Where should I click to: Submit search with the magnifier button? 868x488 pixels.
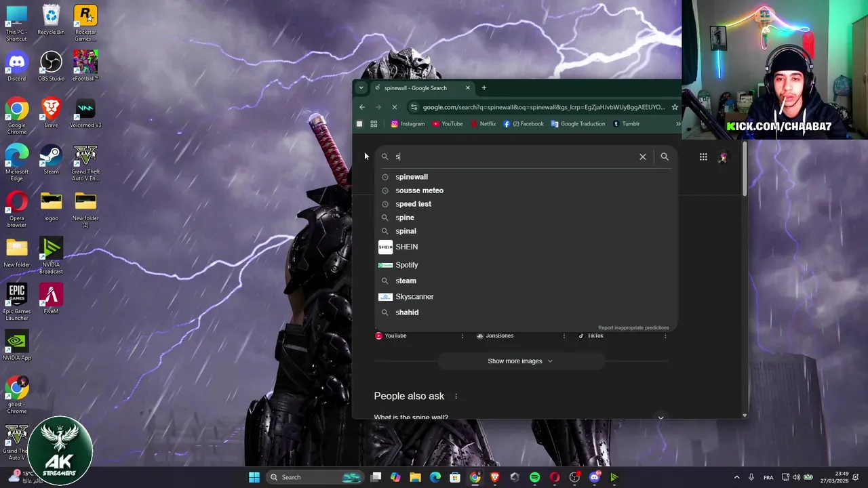point(665,157)
